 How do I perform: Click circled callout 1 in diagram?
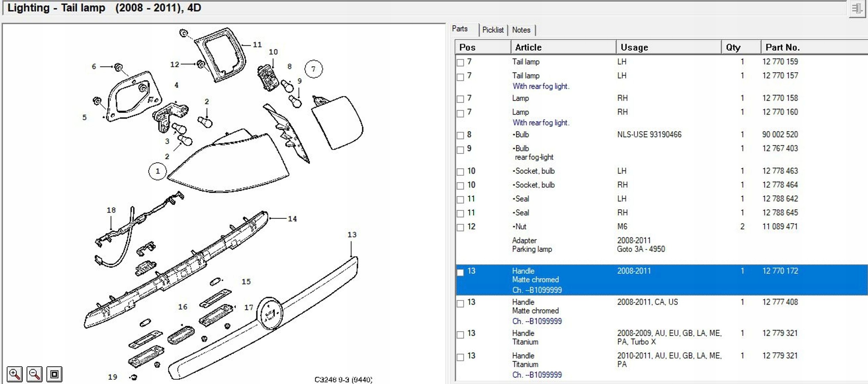pos(157,171)
